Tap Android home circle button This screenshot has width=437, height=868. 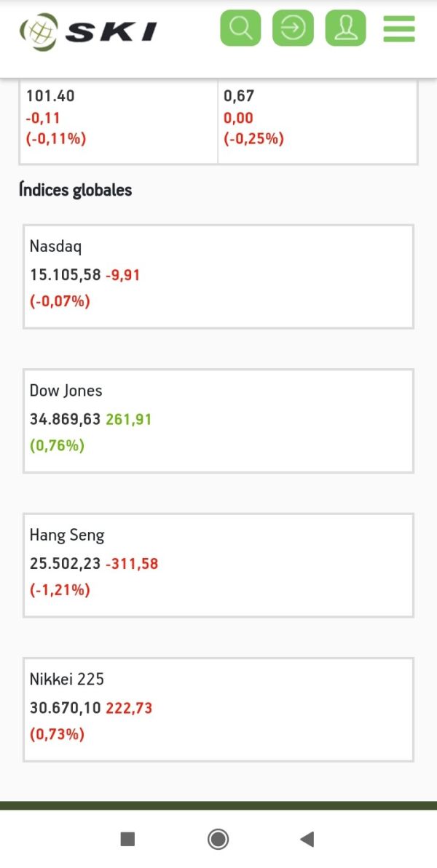219,839
